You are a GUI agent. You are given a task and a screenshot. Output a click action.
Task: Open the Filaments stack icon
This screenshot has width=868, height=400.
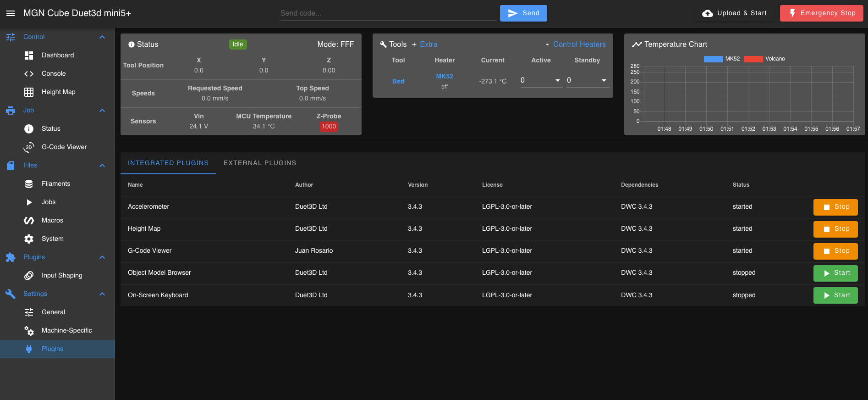29,184
